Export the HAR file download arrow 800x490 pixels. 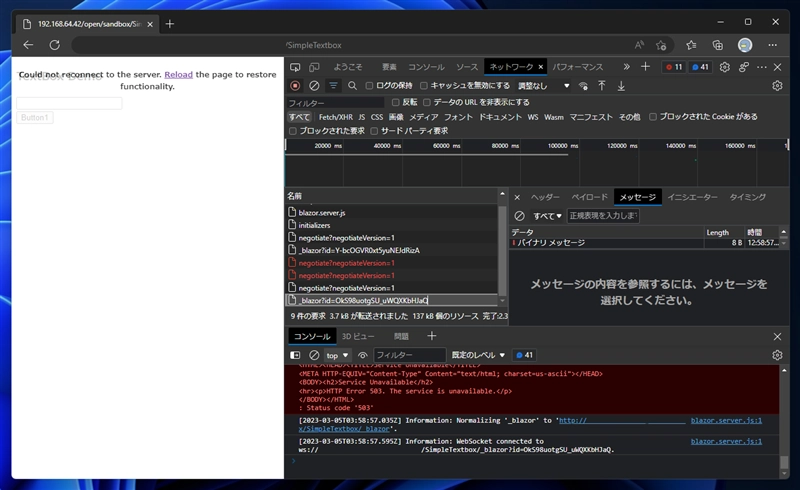coord(621,86)
